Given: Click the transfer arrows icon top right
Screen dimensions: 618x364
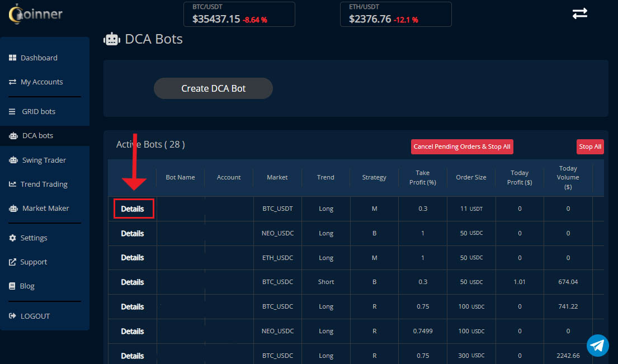Looking at the screenshot, I should coord(580,13).
